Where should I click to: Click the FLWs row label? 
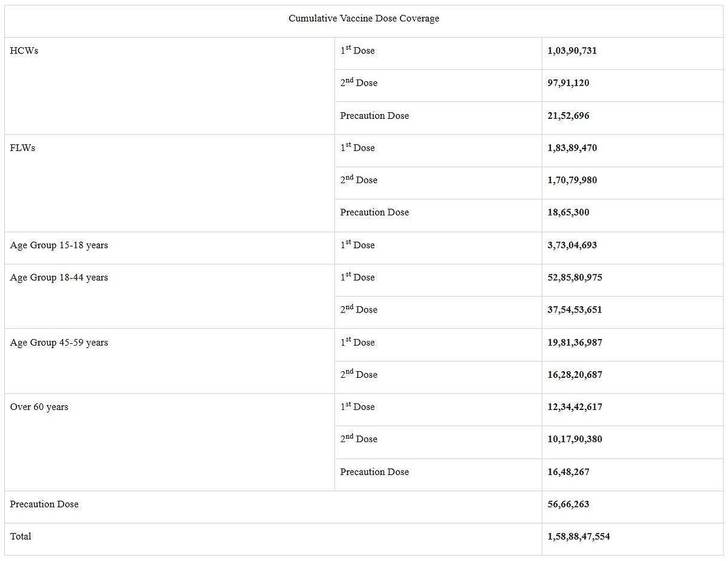(23, 148)
